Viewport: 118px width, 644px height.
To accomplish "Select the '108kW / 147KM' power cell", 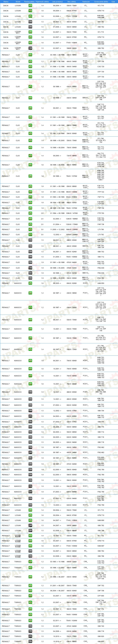I will [x=72, y=213].
